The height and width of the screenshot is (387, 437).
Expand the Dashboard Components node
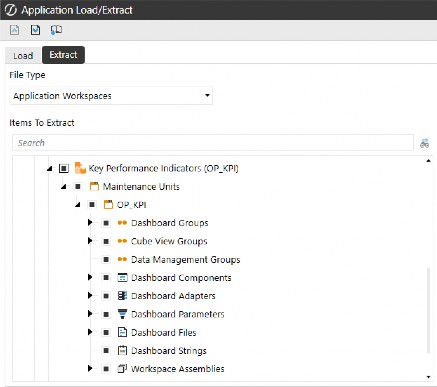point(90,277)
